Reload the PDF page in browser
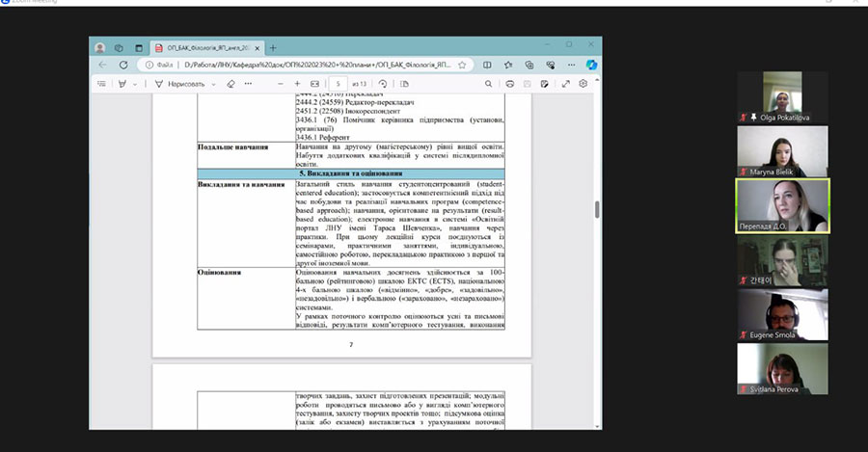 pos(122,65)
